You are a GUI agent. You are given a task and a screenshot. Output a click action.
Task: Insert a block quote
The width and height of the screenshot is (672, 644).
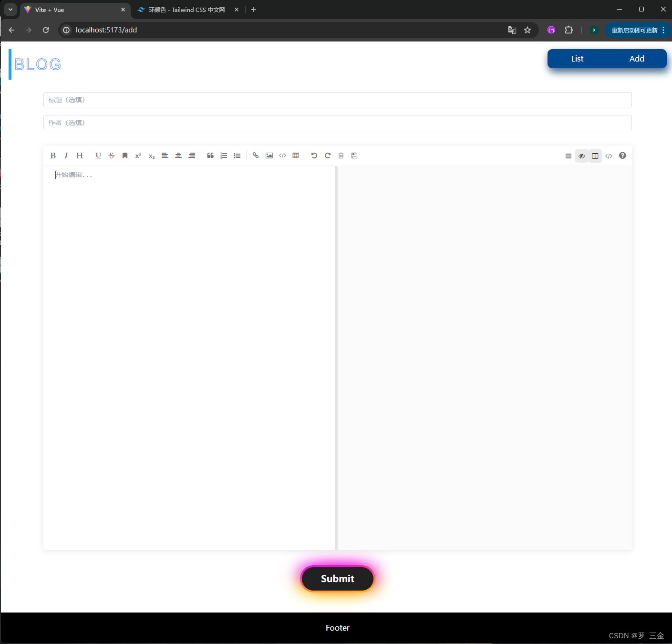coord(210,156)
